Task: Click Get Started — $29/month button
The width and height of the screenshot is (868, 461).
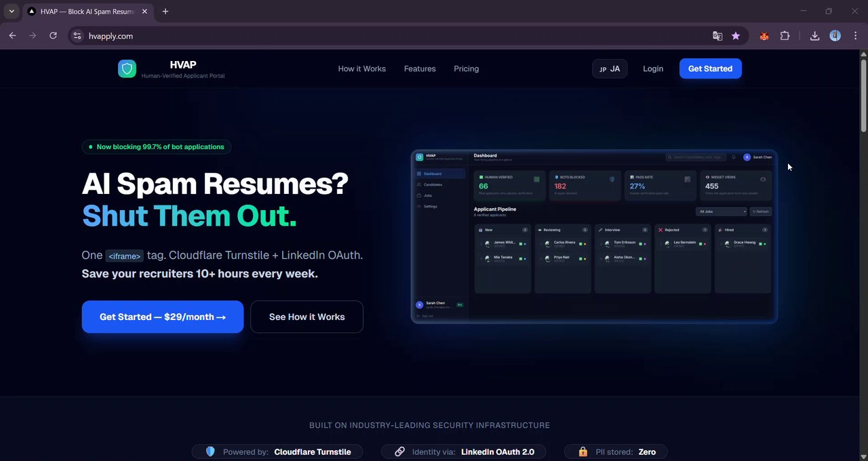Action: [163, 317]
